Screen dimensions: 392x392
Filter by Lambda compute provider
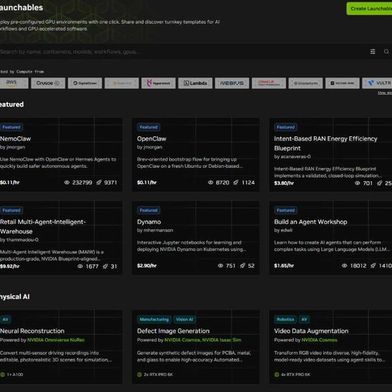tap(195, 83)
